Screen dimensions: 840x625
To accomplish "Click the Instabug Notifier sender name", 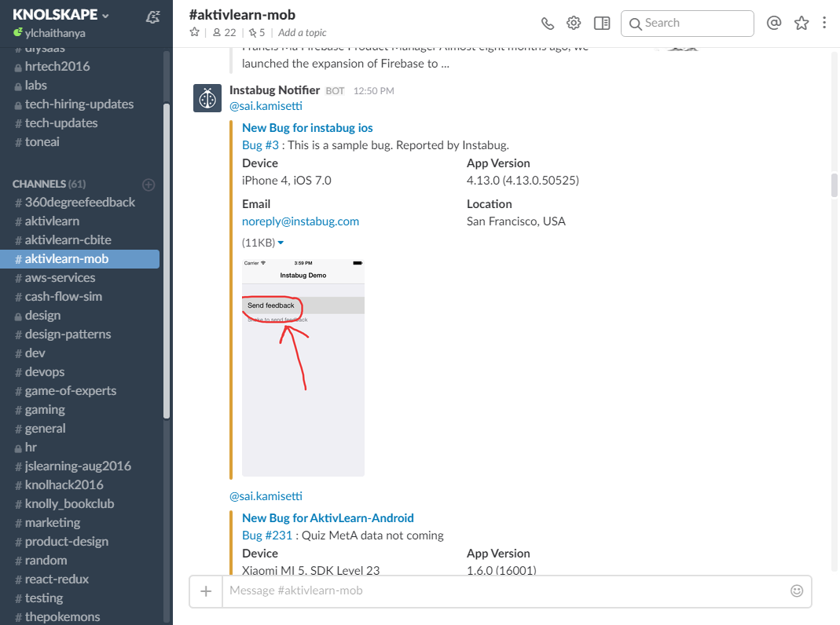I will [x=274, y=90].
